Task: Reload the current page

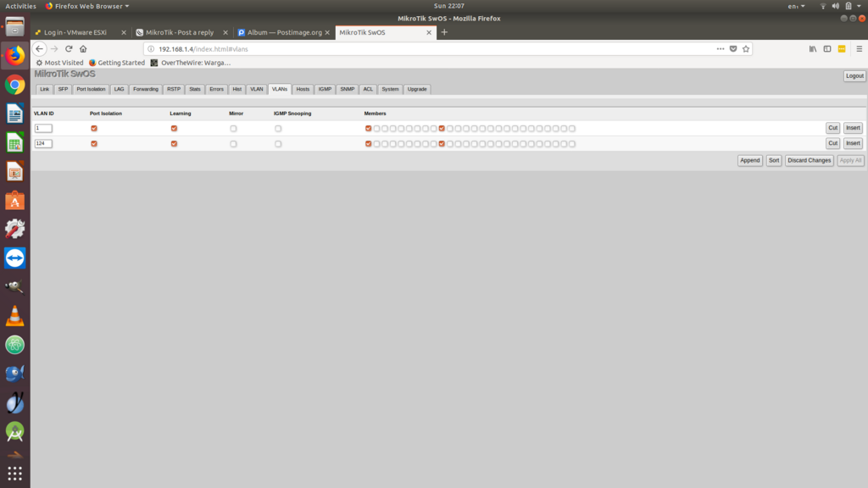Action: tap(69, 48)
